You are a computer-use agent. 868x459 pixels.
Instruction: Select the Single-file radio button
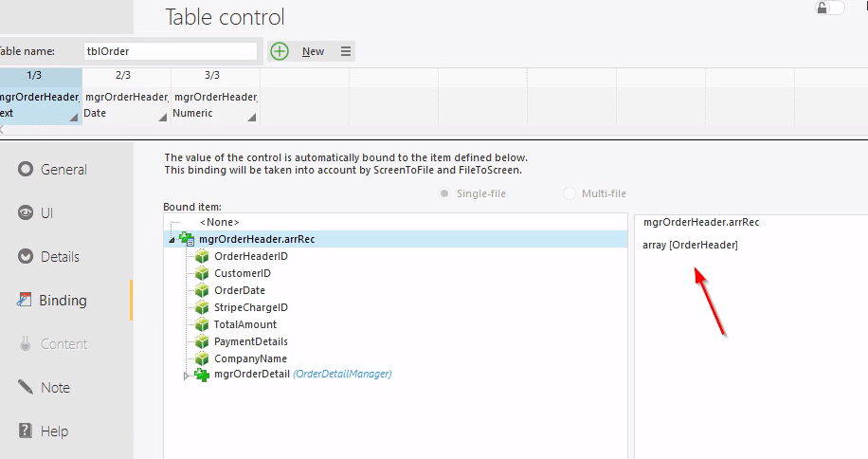tap(443, 193)
